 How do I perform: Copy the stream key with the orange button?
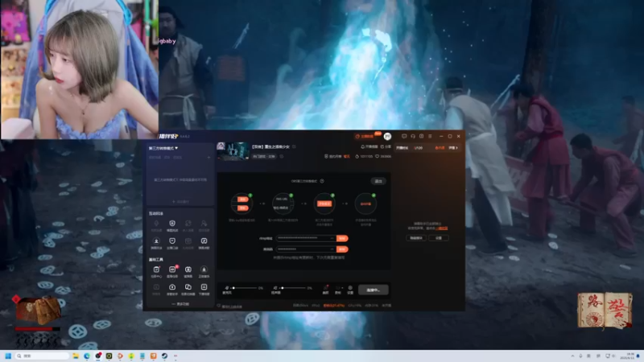tap(342, 249)
